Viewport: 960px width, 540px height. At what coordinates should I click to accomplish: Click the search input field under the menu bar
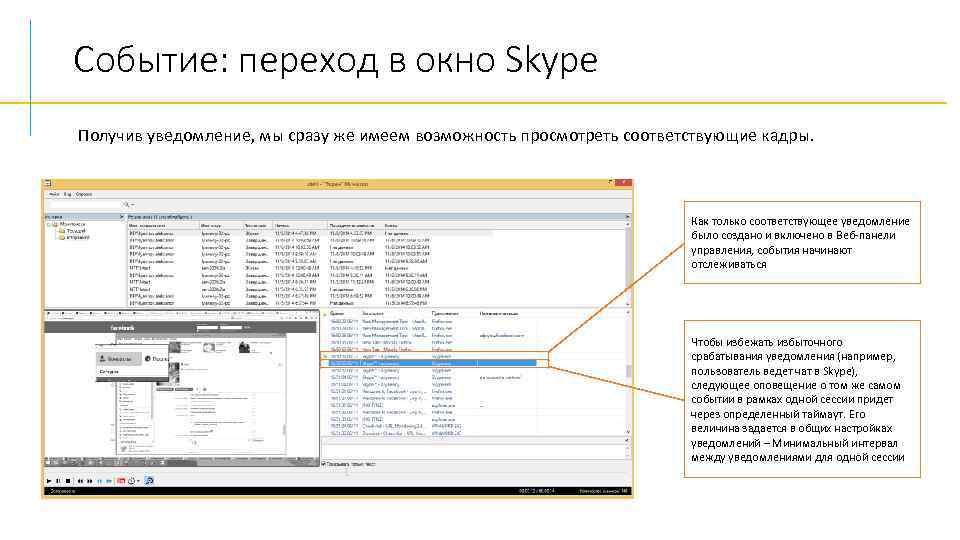pyautogui.click(x=84, y=204)
